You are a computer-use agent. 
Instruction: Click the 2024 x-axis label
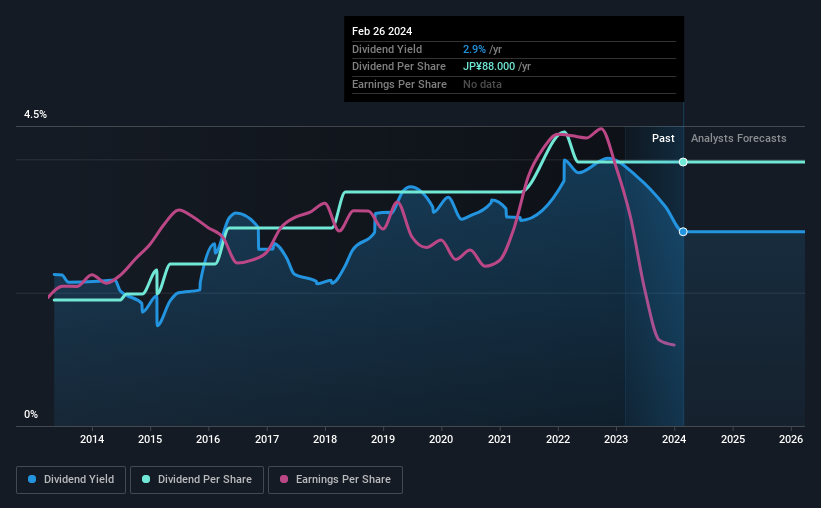(674, 439)
